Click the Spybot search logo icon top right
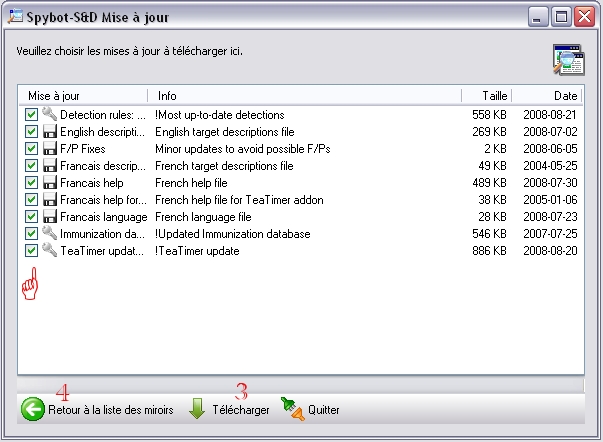 coord(569,60)
